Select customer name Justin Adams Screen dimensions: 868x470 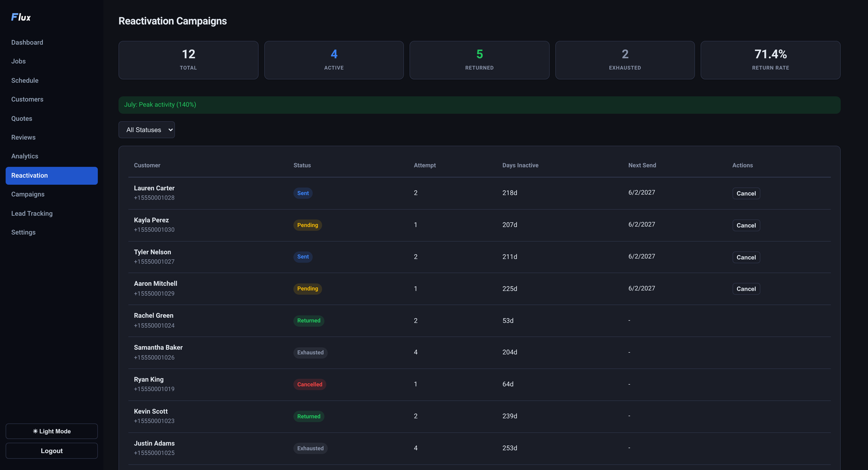(154, 443)
